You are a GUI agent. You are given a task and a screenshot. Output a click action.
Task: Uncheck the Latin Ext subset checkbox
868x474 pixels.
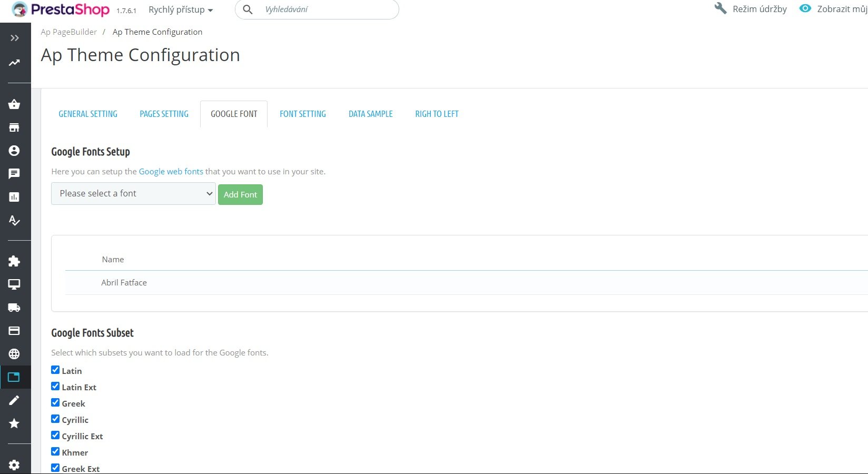55,386
